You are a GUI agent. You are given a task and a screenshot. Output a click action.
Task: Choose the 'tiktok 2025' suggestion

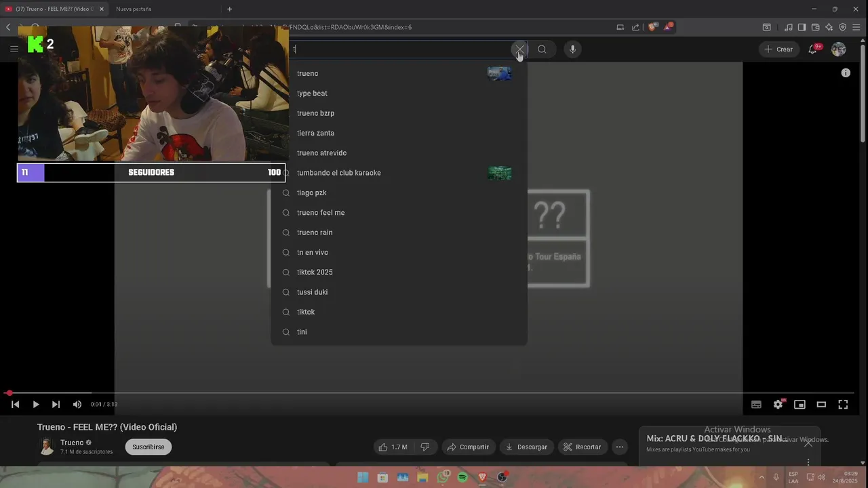pos(399,272)
